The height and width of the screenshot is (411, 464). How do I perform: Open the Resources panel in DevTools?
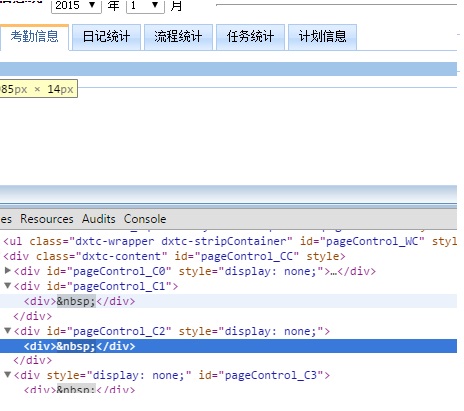(47, 219)
